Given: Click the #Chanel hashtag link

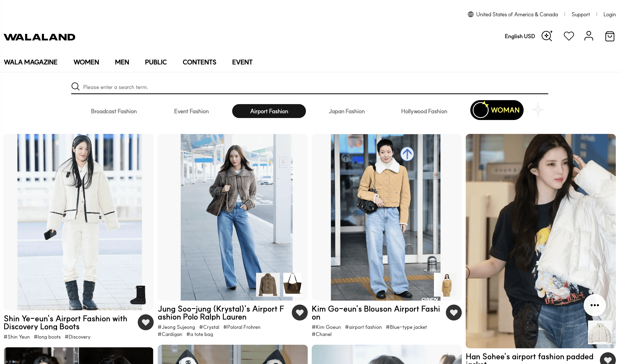Looking at the screenshot, I should pos(321,334).
